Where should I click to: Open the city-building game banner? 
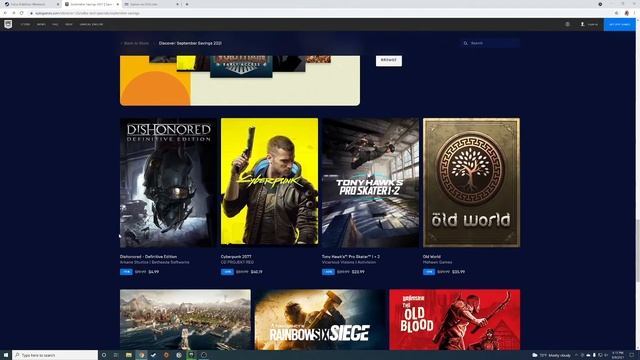(x=185, y=320)
